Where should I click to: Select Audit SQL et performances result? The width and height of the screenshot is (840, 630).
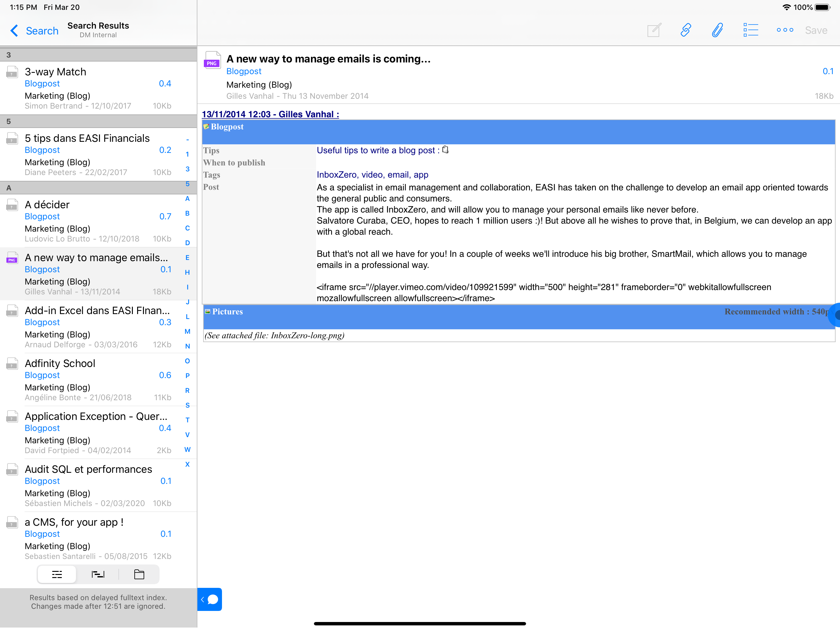pyautogui.click(x=98, y=485)
